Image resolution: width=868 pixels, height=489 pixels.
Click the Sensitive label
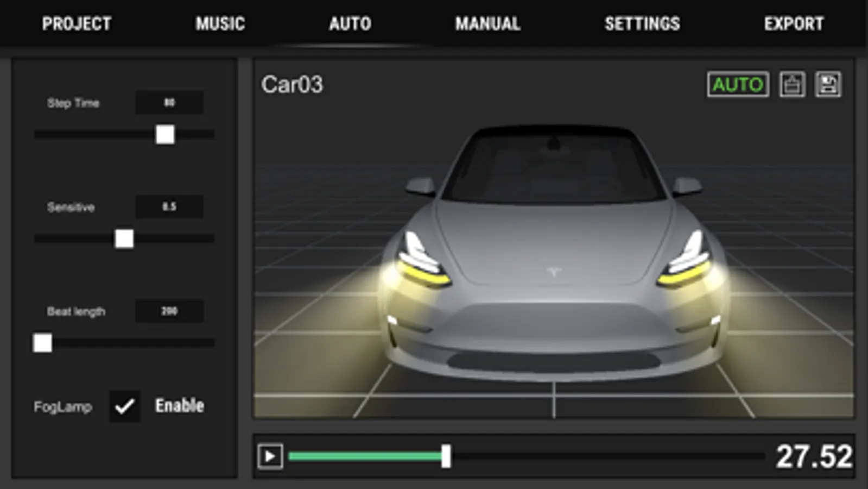click(71, 207)
